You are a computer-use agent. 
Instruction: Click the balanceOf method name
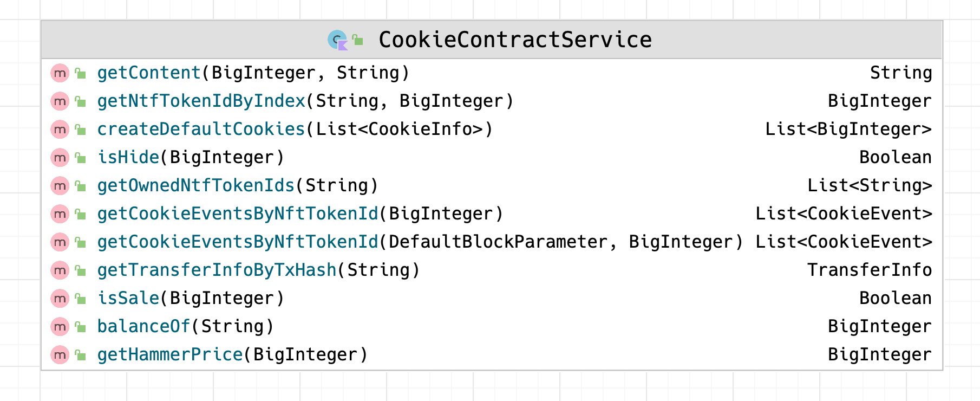pyautogui.click(x=144, y=326)
